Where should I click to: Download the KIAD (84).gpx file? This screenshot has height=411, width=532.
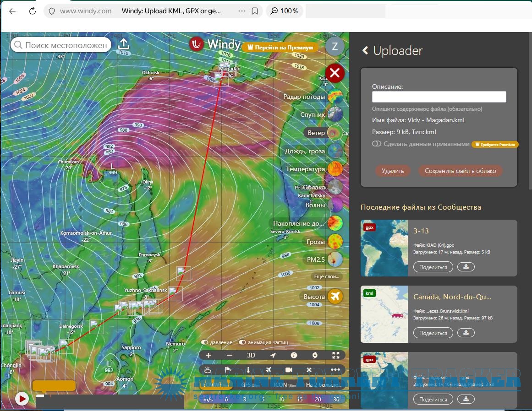point(466,267)
